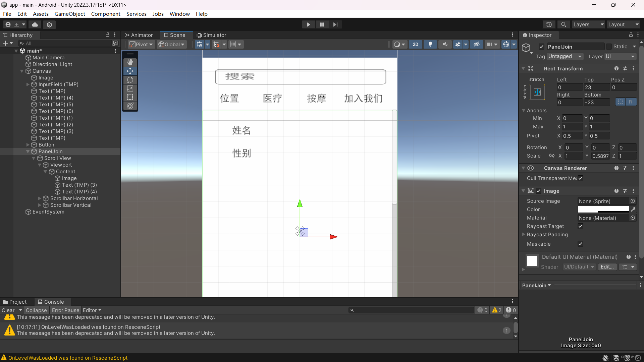Click the Clear button in the Console
The width and height of the screenshot is (644, 362).
point(8,310)
